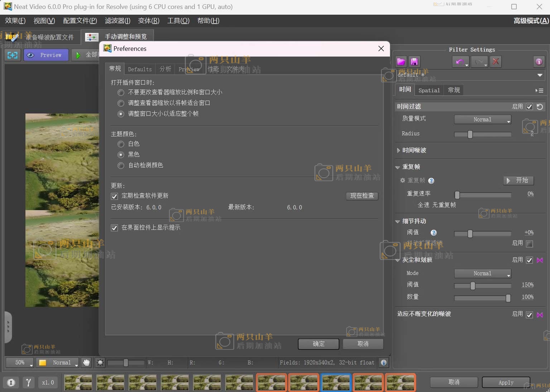
Task: Select the blue-highlighted frame thumbnail
Action: click(x=336, y=382)
